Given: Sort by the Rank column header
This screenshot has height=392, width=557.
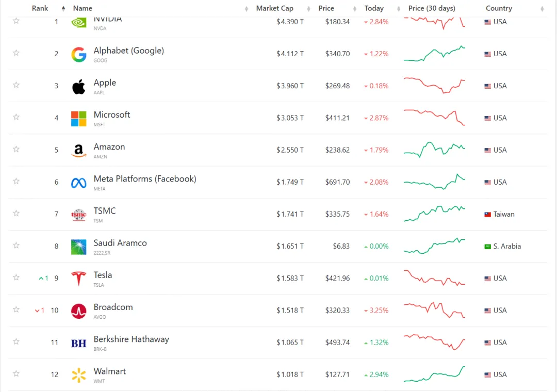Looking at the screenshot, I should point(40,8).
